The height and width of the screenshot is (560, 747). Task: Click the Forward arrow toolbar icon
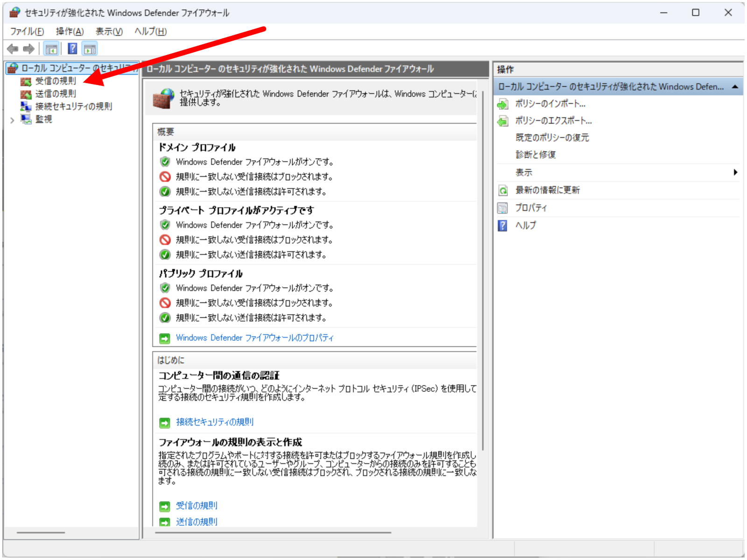(29, 49)
